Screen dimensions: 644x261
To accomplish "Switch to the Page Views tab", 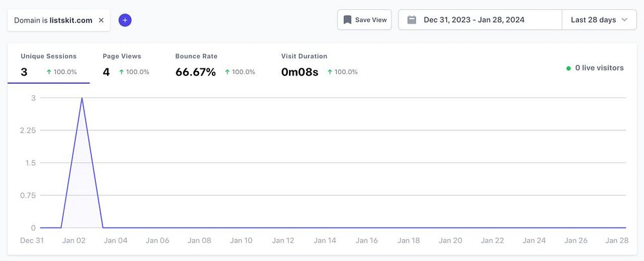I will (126, 64).
